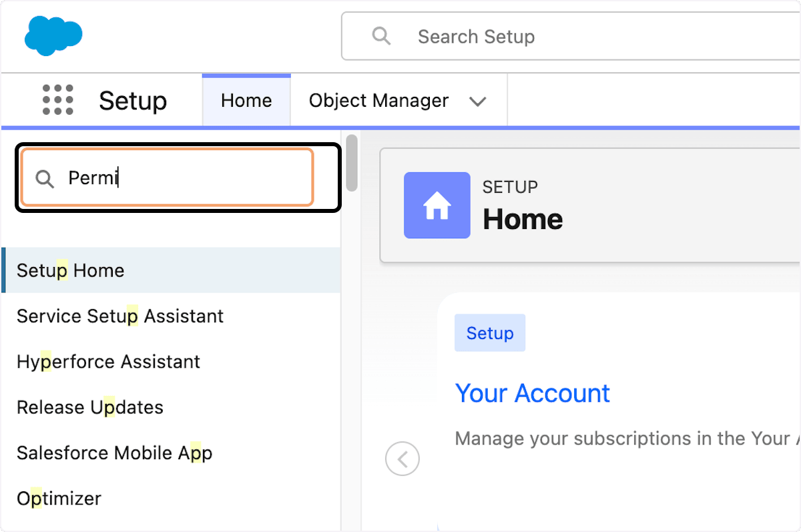
Task: Open Hyperforce Assistant
Action: tap(108, 361)
